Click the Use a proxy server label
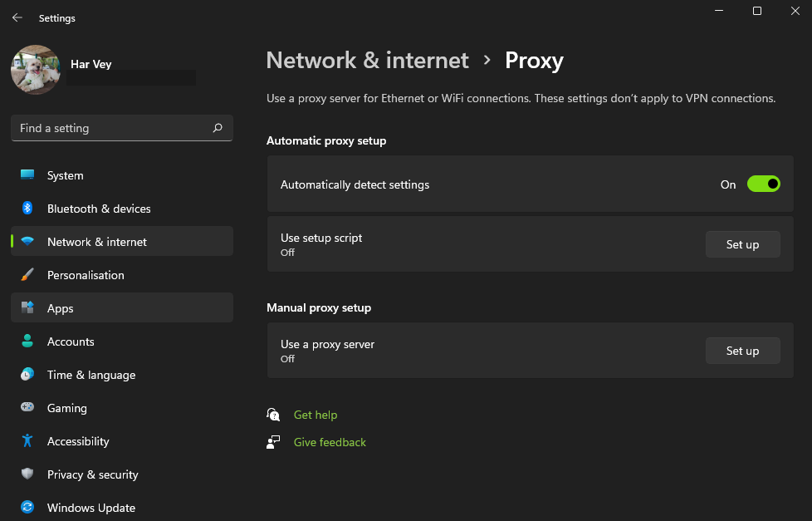 [327, 344]
